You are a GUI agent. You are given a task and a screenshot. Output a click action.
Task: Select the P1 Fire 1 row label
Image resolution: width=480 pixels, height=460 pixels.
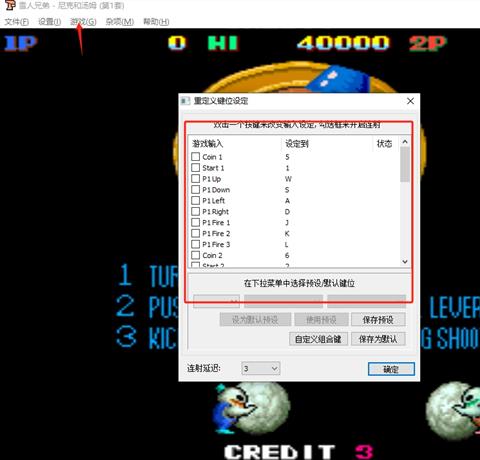216,223
